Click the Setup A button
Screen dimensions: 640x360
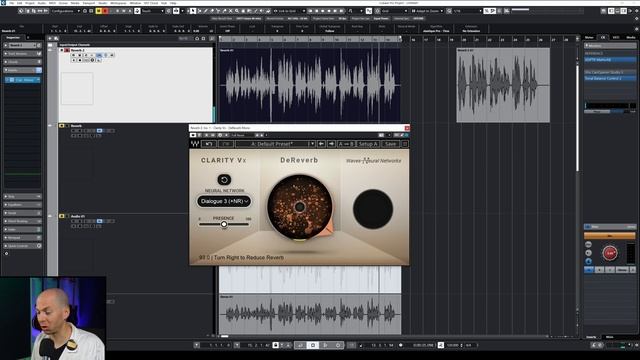pos(368,144)
